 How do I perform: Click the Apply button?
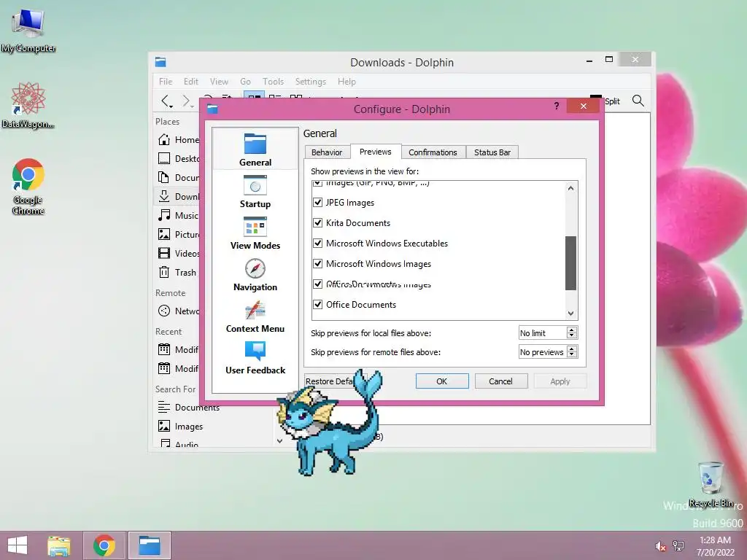(560, 381)
